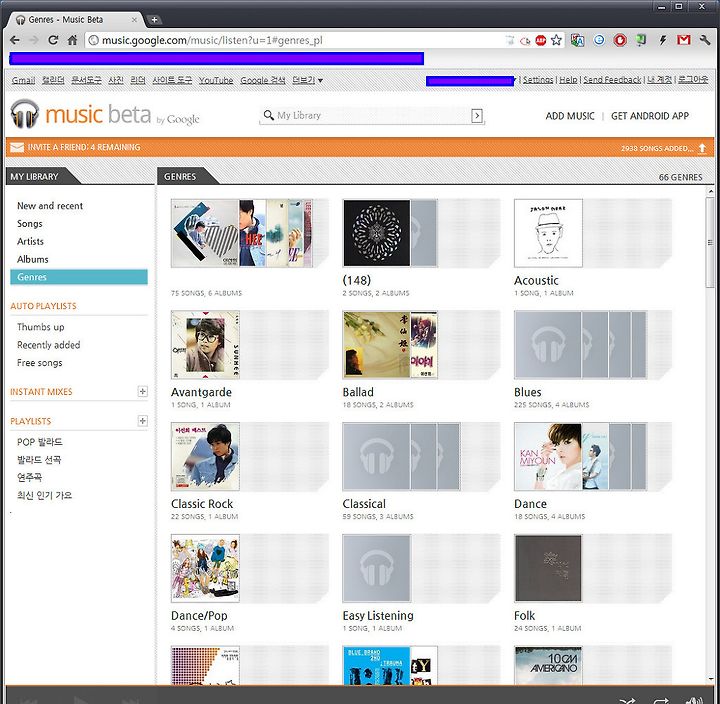Open the Artists view
The width and height of the screenshot is (720, 704).
[30, 242]
